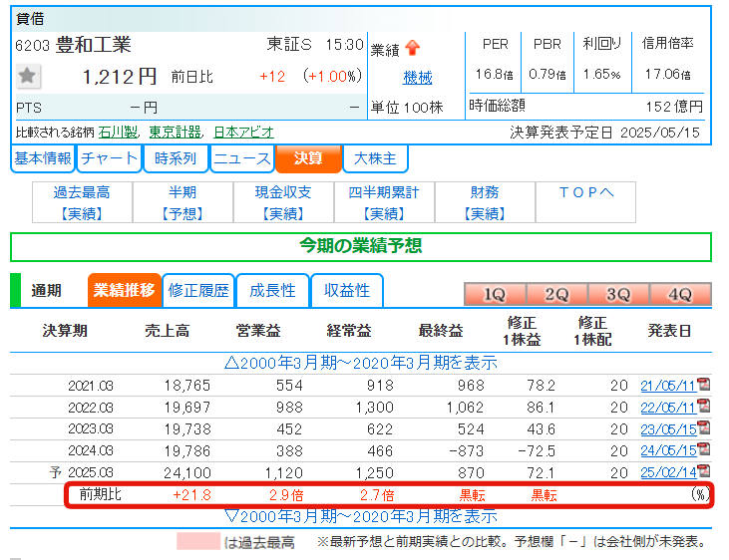
Task: Open 過去最高【実績】 link
Action: [82, 203]
